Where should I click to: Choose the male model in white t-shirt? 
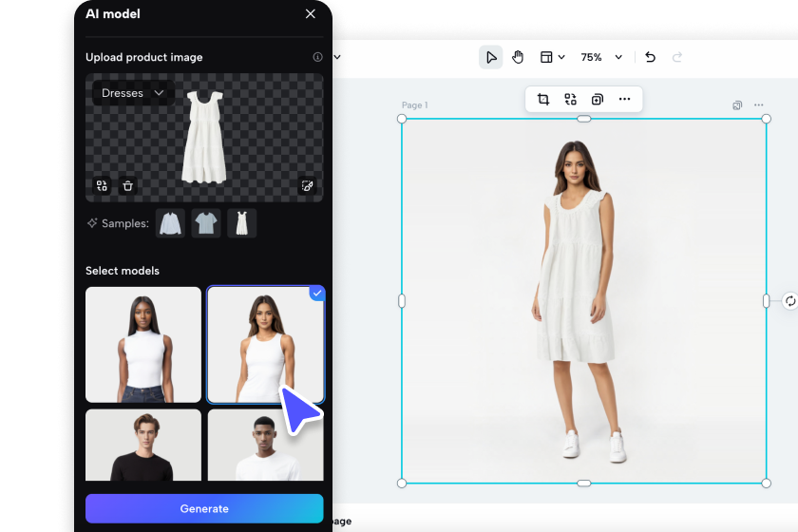(x=266, y=445)
